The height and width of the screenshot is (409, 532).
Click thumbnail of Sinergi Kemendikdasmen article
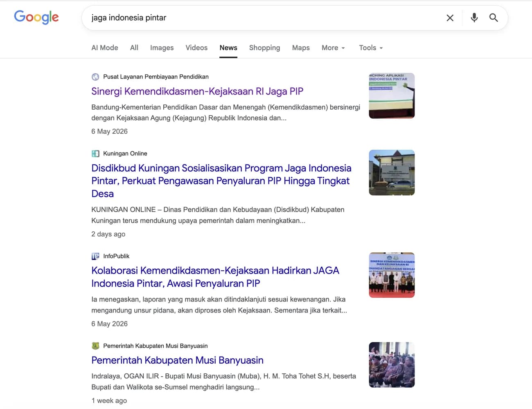tap(392, 96)
